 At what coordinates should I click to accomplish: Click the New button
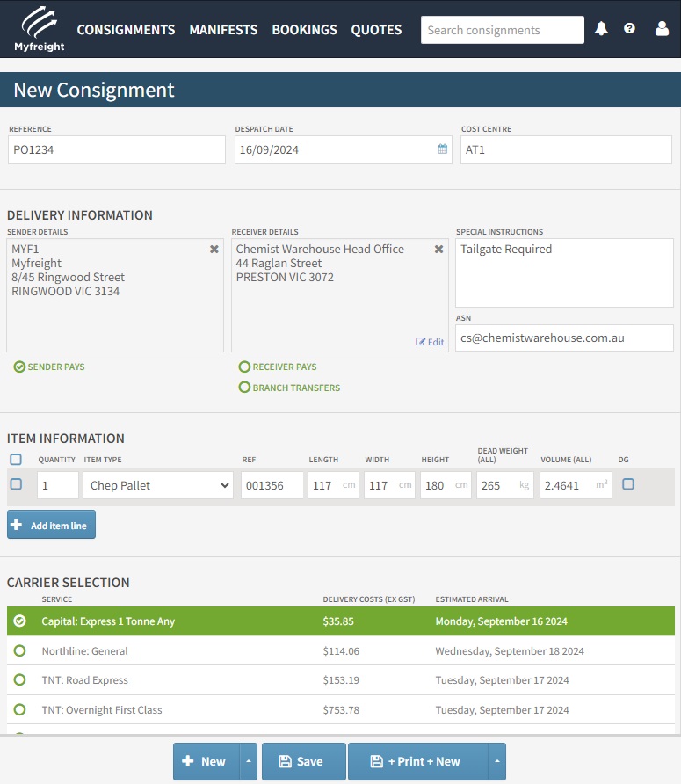pyautogui.click(x=206, y=761)
